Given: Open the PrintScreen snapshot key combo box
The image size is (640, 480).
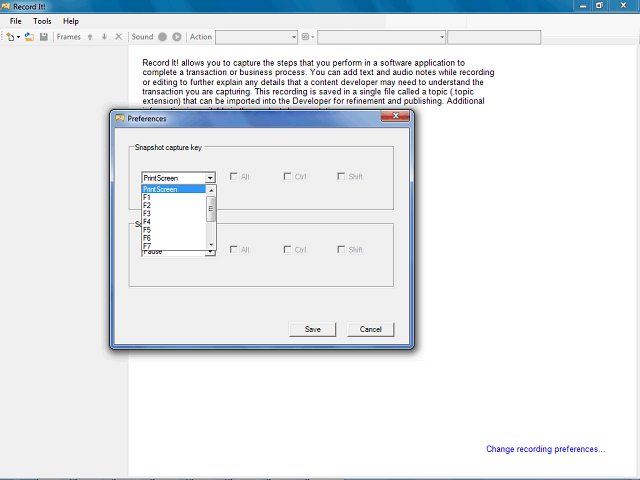Looking at the screenshot, I should (178, 178).
